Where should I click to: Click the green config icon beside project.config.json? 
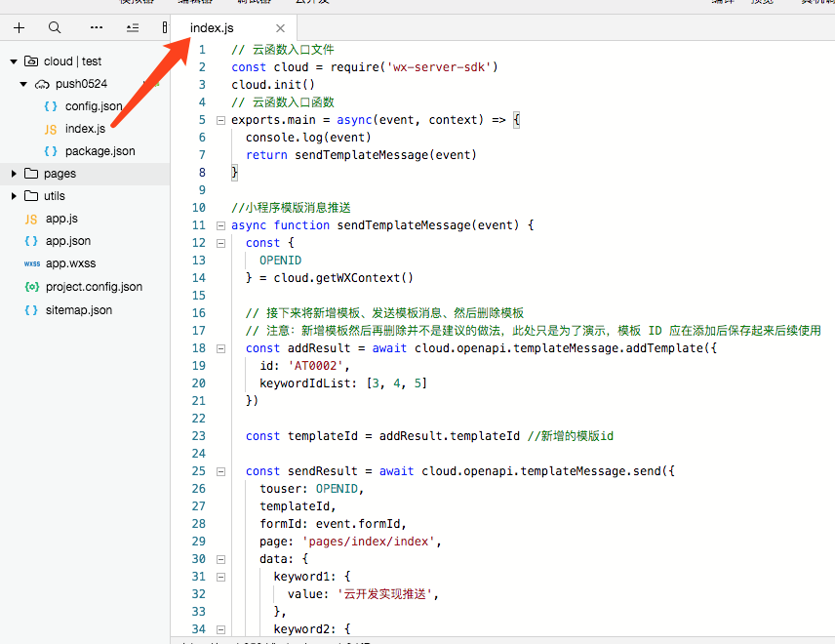32,287
